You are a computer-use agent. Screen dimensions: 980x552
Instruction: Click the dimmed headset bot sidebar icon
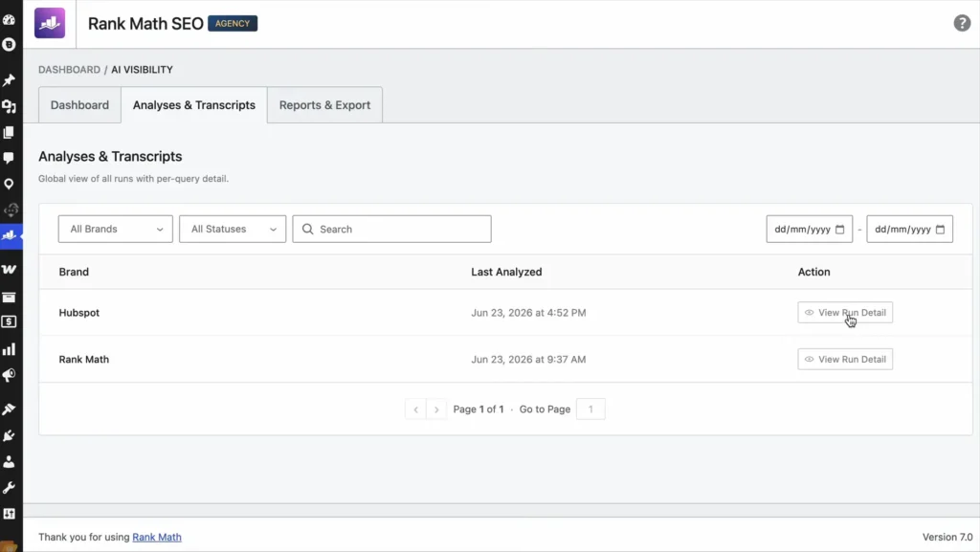(11, 210)
